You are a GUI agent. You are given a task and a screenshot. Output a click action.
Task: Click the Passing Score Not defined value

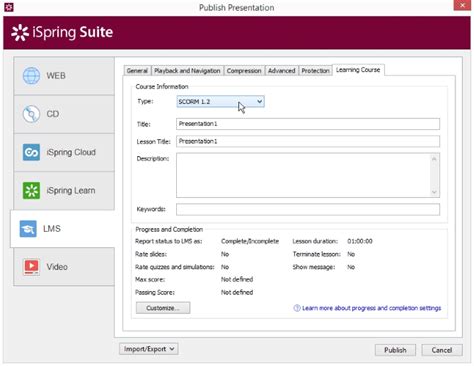[x=237, y=292]
